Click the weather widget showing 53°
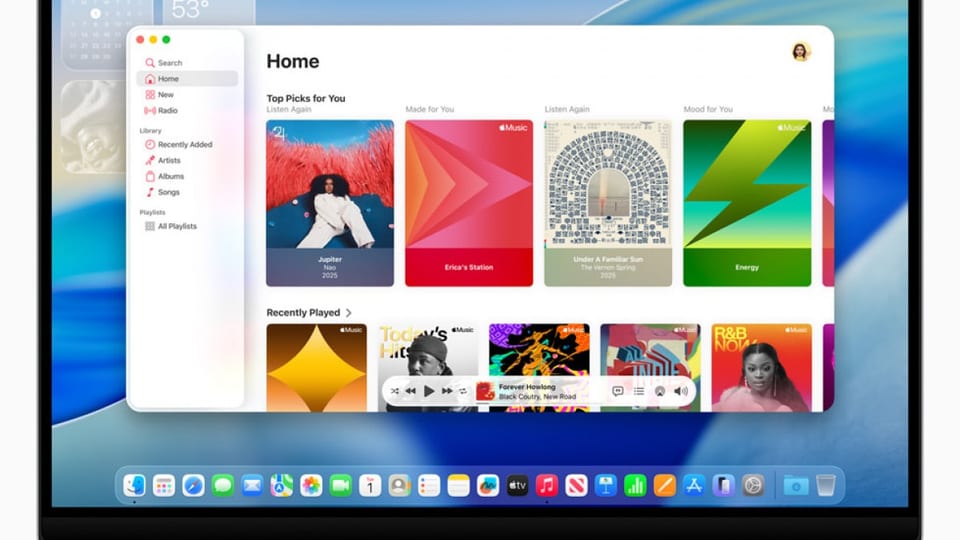960x540 pixels. [x=208, y=12]
